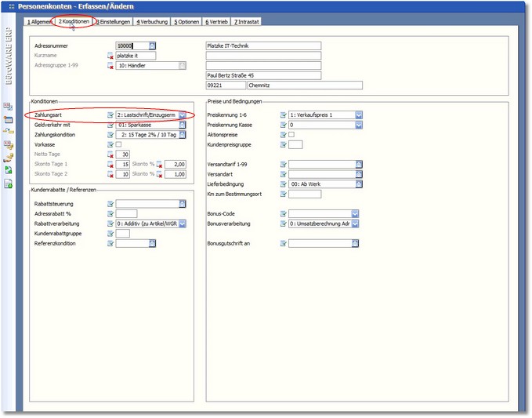Click the lookup icon for Zahlungskondition
532x418 pixels.
click(182, 135)
